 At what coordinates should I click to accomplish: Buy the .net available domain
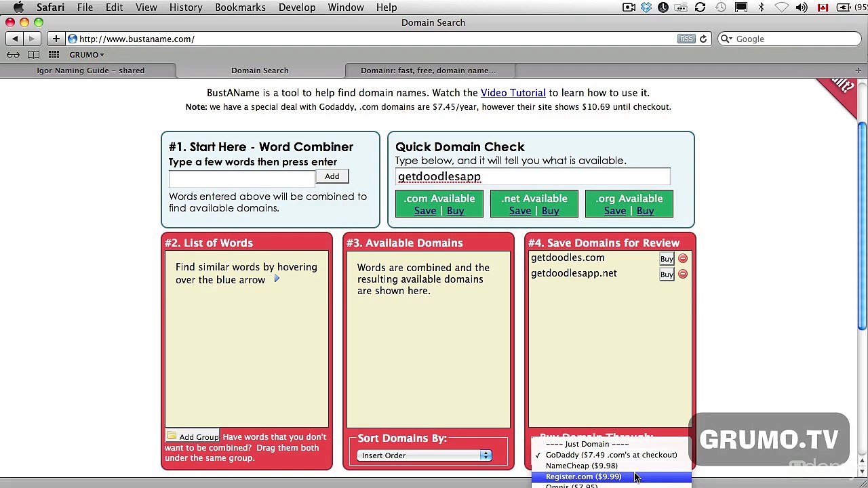[550, 211]
